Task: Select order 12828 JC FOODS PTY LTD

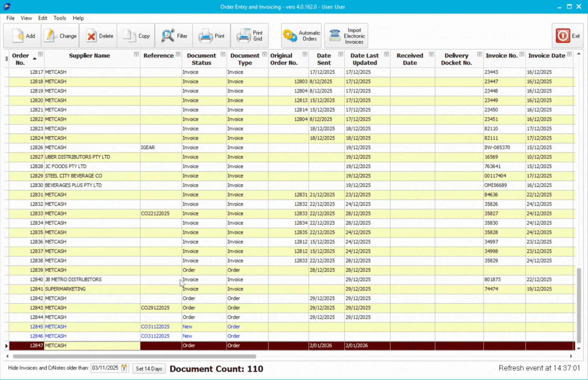Action: tap(291, 166)
